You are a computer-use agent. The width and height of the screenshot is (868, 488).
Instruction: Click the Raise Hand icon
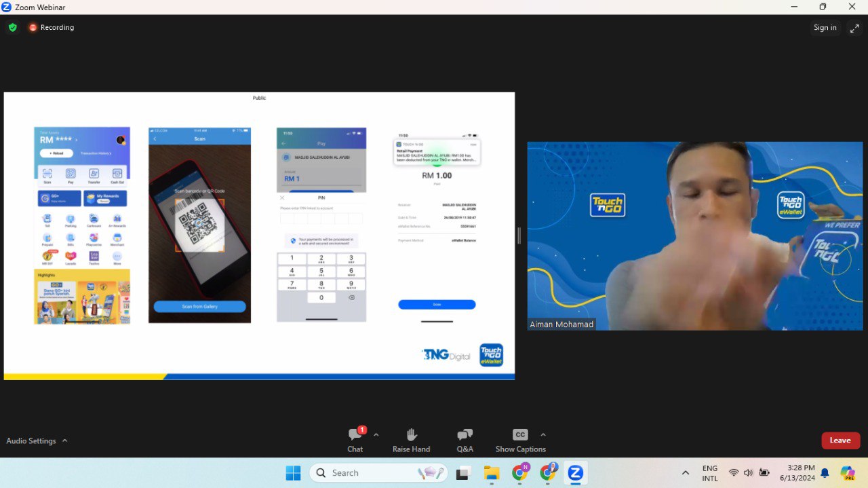411,440
